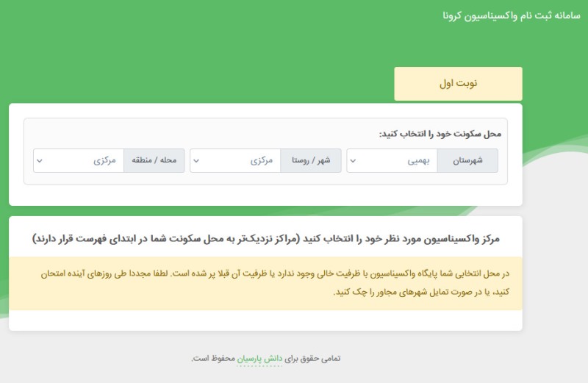Open the محله / منطقه dropdown
Viewport: 588px width, 383px height.
tap(79, 160)
